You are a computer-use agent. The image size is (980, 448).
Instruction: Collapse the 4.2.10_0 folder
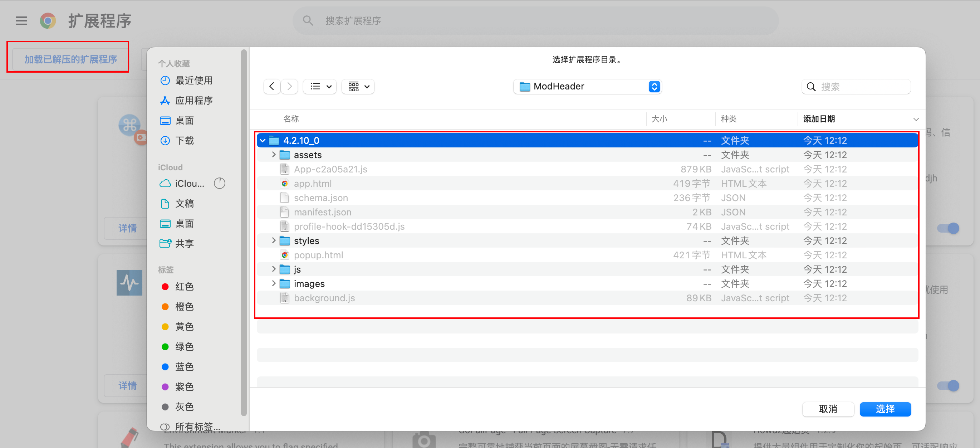pos(263,141)
